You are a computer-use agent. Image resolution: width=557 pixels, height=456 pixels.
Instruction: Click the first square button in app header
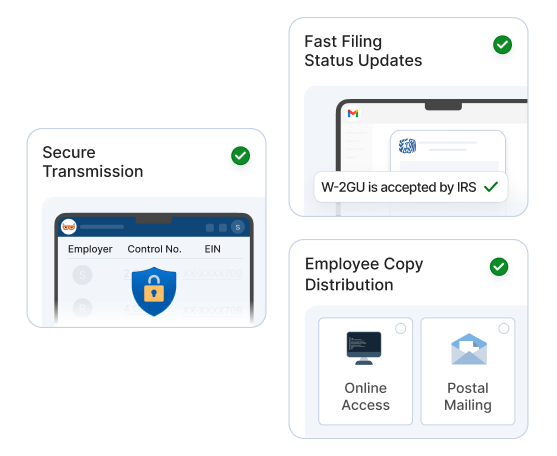click(210, 228)
